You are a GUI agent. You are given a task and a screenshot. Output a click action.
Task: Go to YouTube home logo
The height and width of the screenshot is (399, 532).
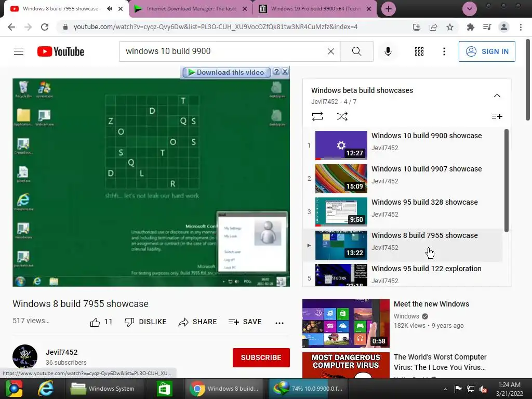pos(61,51)
